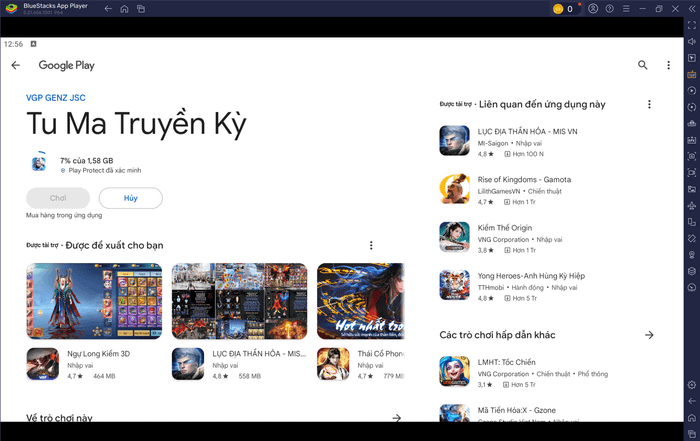Click 'Mua hàng trong ứng dụng' text
Screen dimensions: 700x441
(x=64, y=215)
